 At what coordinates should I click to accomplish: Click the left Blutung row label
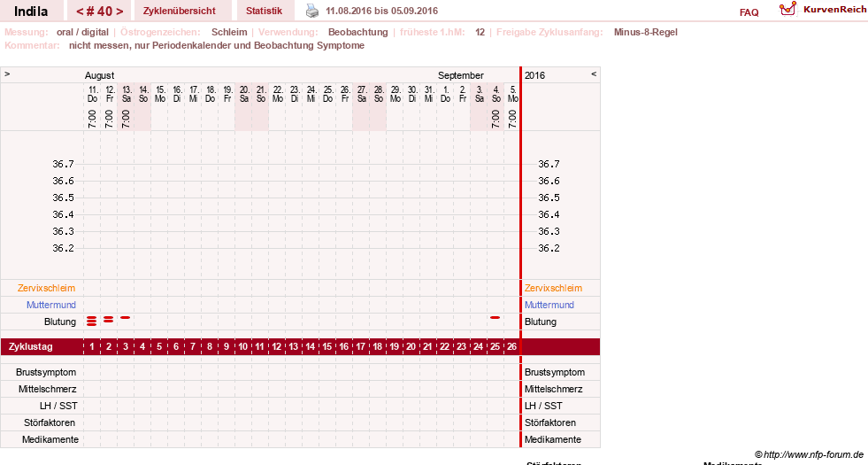click(60, 322)
